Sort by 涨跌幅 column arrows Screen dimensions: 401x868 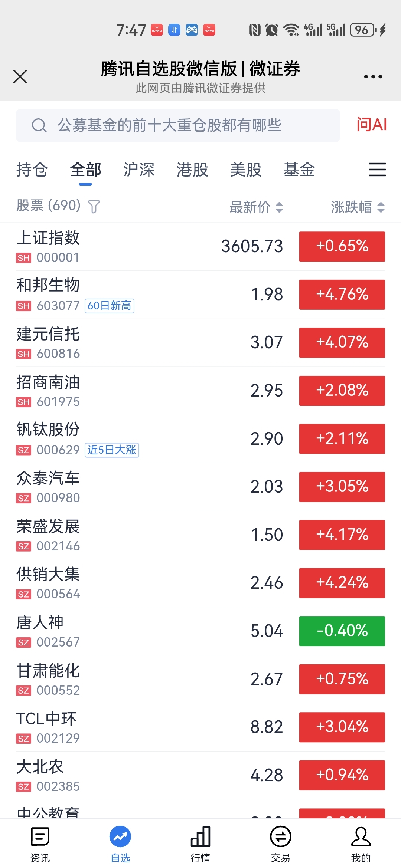click(x=381, y=207)
